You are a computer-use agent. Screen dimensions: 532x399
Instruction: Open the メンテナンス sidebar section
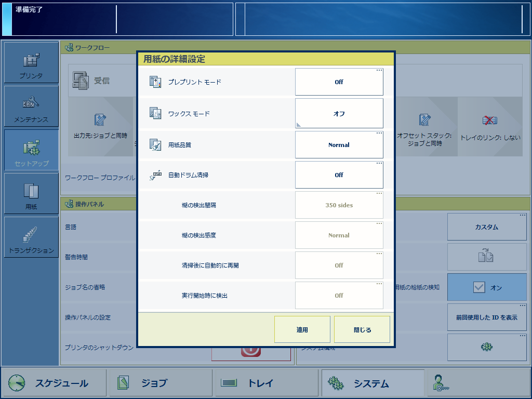coord(31,107)
